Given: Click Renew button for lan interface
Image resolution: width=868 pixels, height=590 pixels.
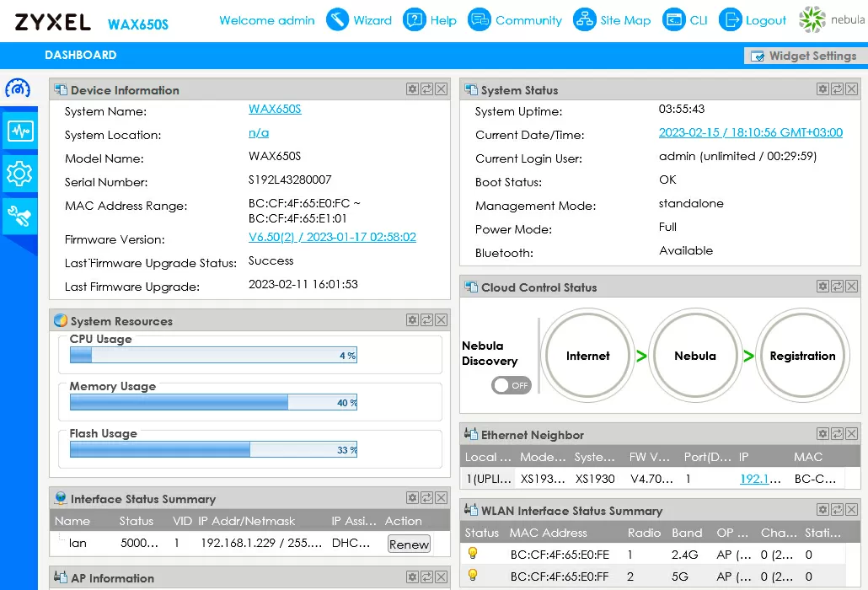Looking at the screenshot, I should [x=409, y=544].
